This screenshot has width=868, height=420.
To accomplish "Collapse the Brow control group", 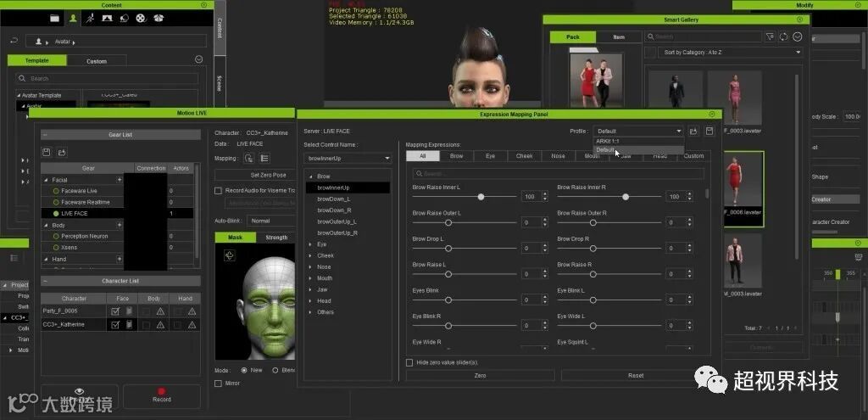I will [x=310, y=176].
